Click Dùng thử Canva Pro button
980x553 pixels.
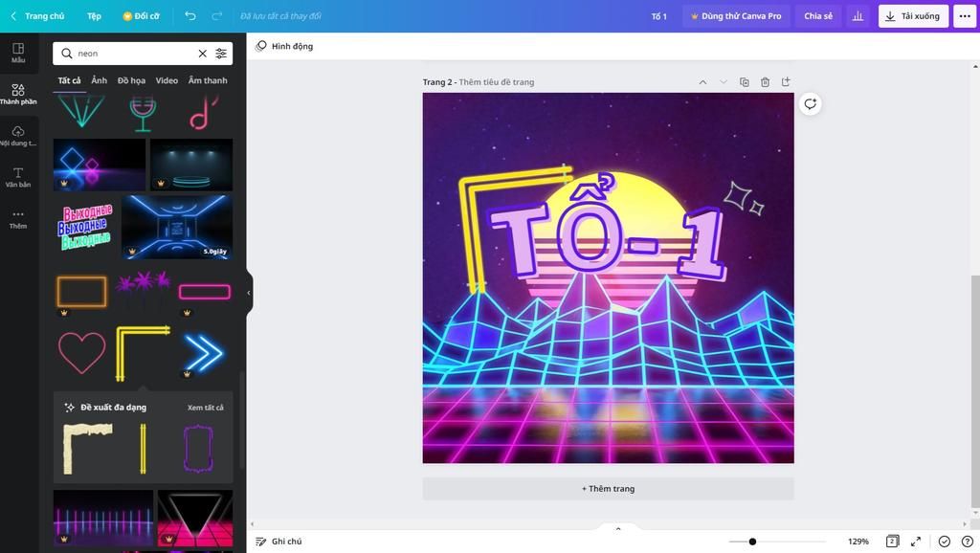[736, 16]
